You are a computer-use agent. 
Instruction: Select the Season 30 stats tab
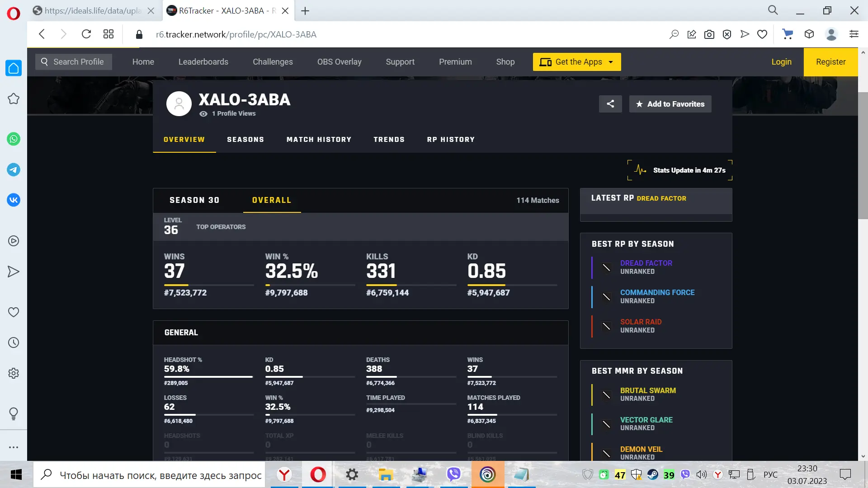tap(194, 200)
